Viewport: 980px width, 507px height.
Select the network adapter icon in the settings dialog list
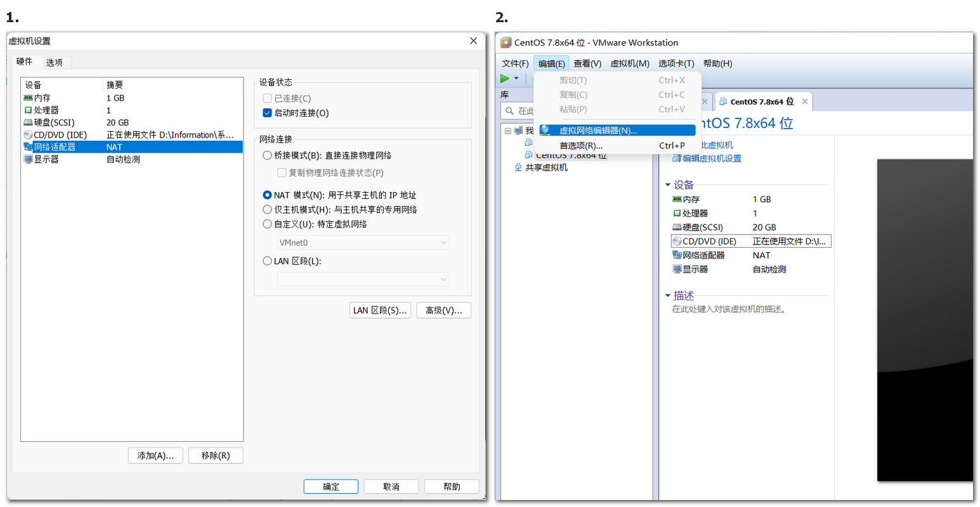coord(28,147)
